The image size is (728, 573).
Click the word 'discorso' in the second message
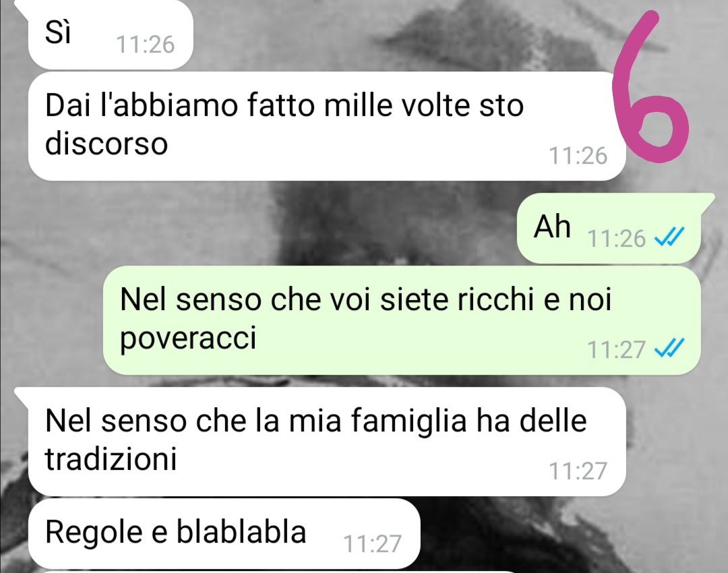[x=107, y=143]
